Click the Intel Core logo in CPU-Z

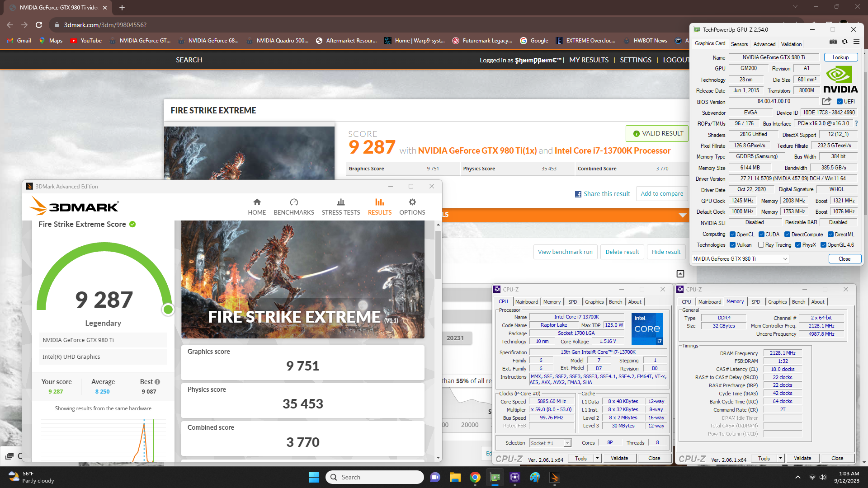(x=647, y=328)
